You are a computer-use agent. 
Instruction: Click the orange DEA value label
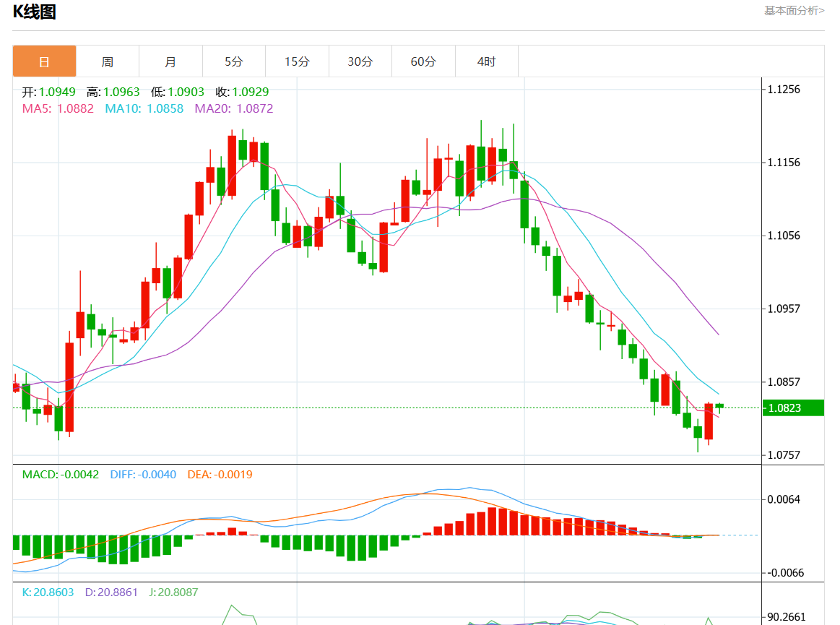pyautogui.click(x=220, y=475)
